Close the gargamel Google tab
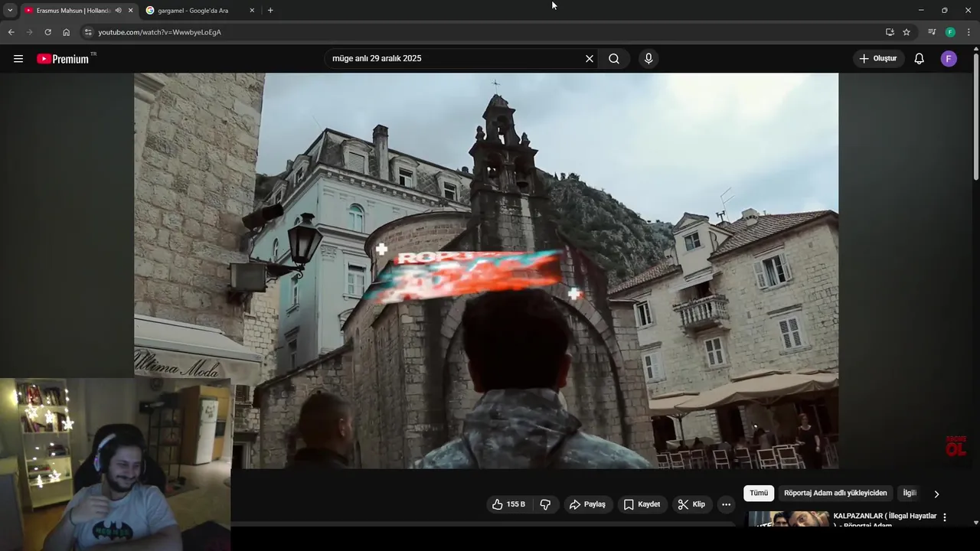 click(x=252, y=10)
